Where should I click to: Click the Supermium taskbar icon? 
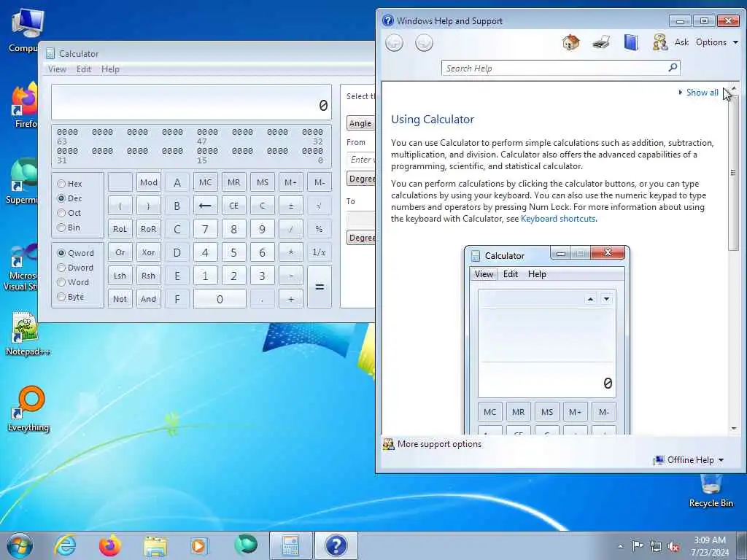coord(246,545)
